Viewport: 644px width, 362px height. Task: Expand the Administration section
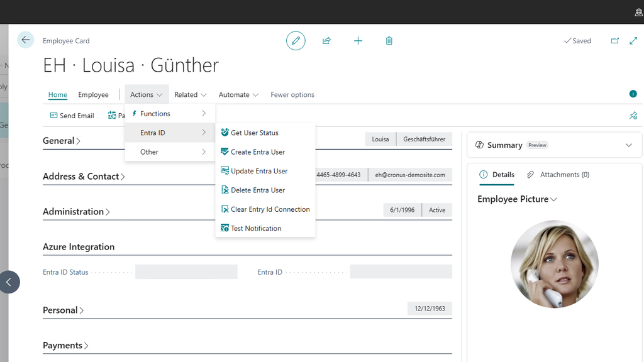pyautogui.click(x=76, y=212)
